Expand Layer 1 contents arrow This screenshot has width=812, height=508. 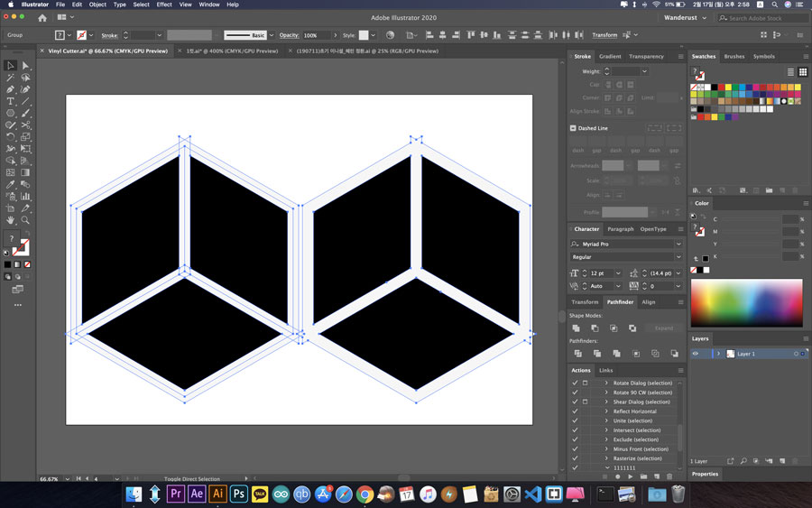(718, 354)
